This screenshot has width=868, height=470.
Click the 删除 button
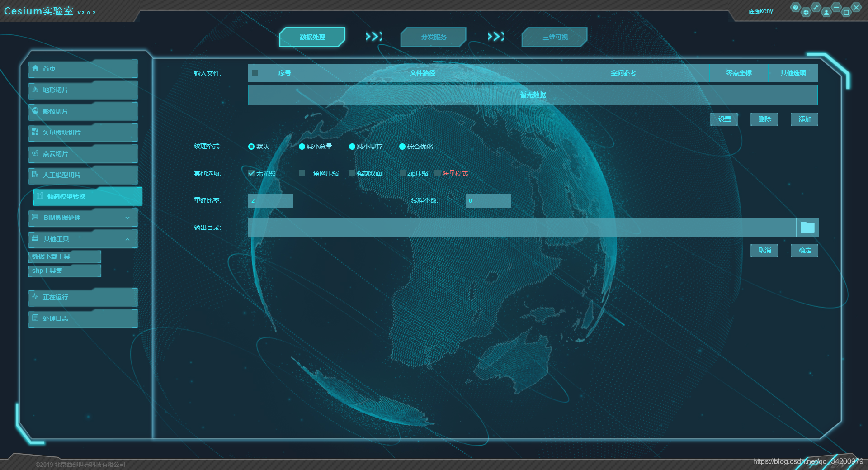point(764,119)
